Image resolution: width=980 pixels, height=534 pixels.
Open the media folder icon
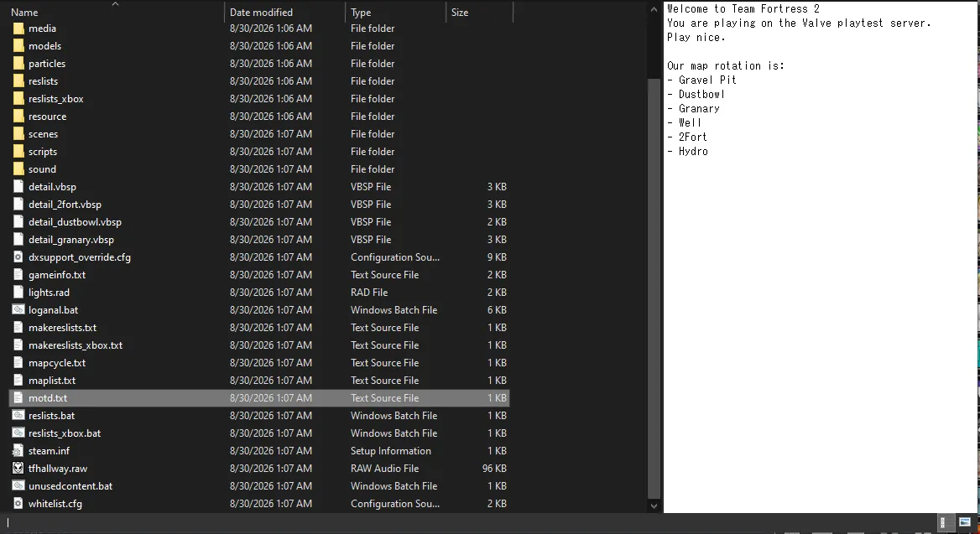click(x=18, y=29)
